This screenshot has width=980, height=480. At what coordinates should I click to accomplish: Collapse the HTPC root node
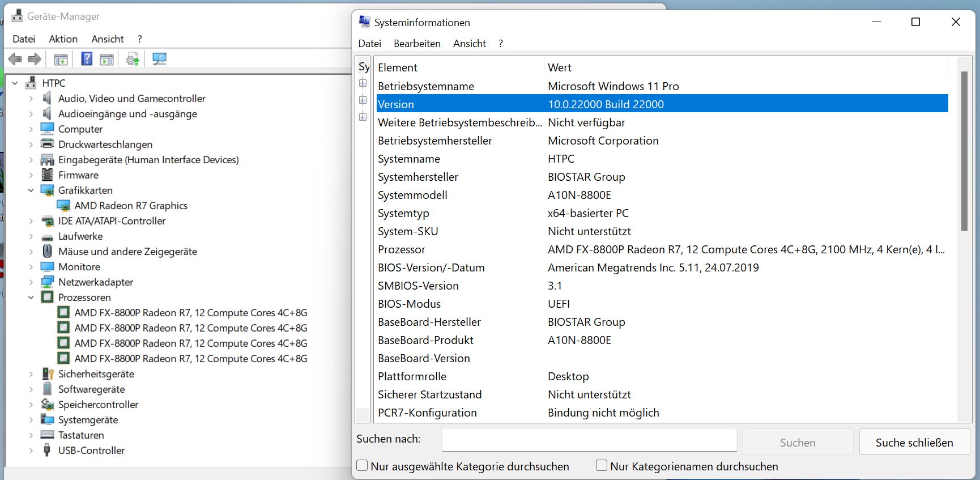(x=15, y=83)
